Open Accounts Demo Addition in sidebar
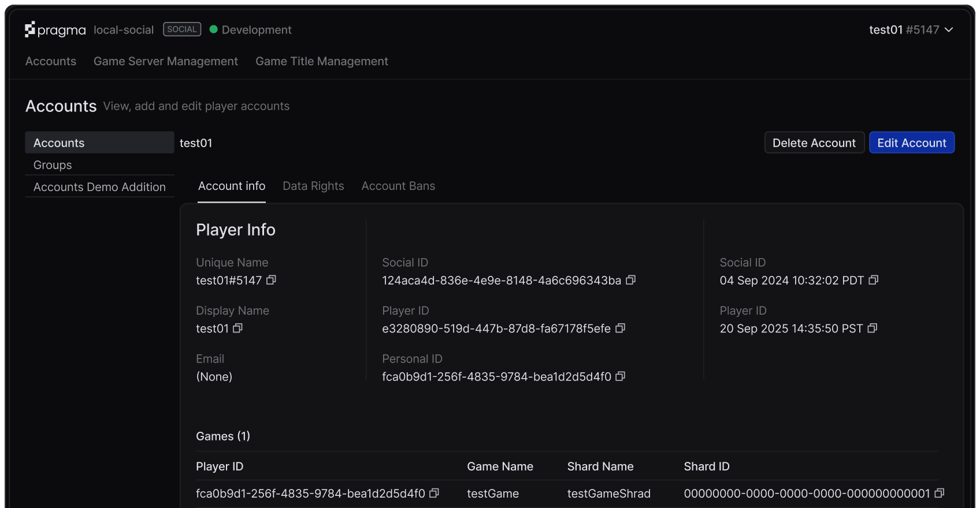 pos(99,187)
